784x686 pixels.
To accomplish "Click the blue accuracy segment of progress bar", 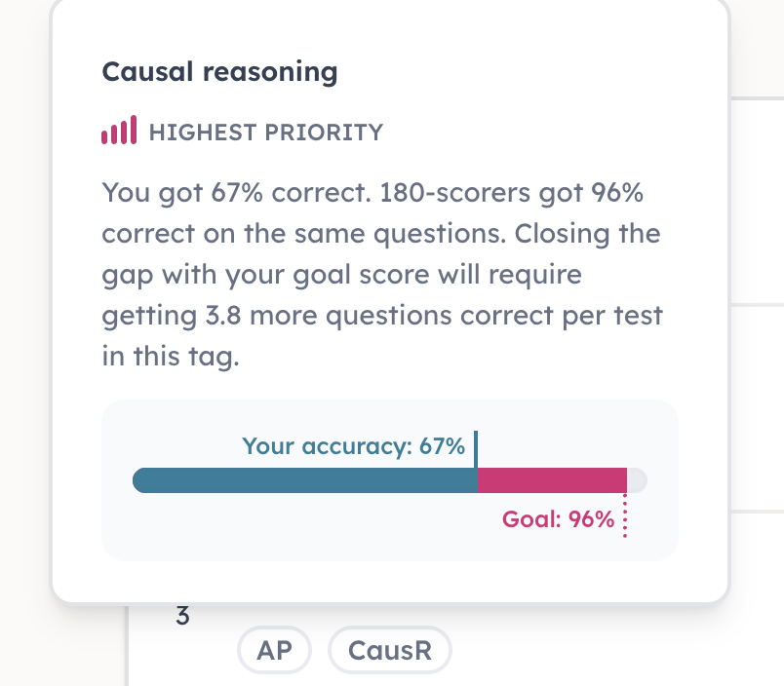I will point(305,480).
